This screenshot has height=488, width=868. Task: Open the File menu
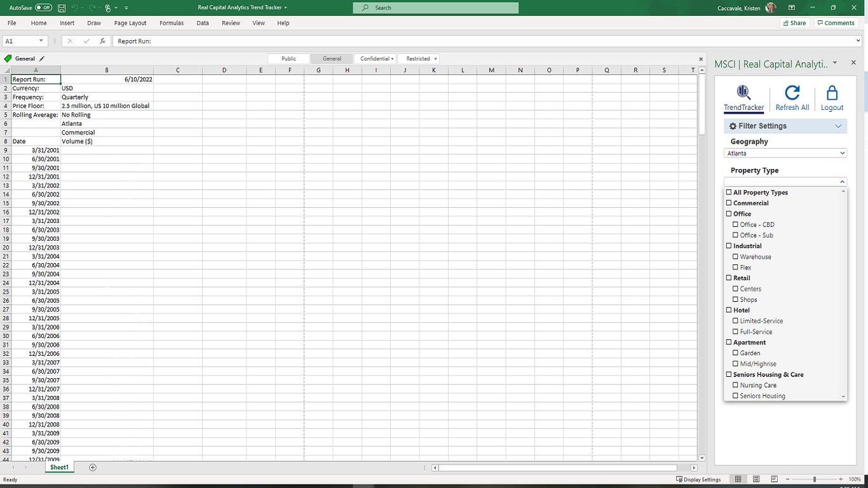pyautogui.click(x=12, y=23)
